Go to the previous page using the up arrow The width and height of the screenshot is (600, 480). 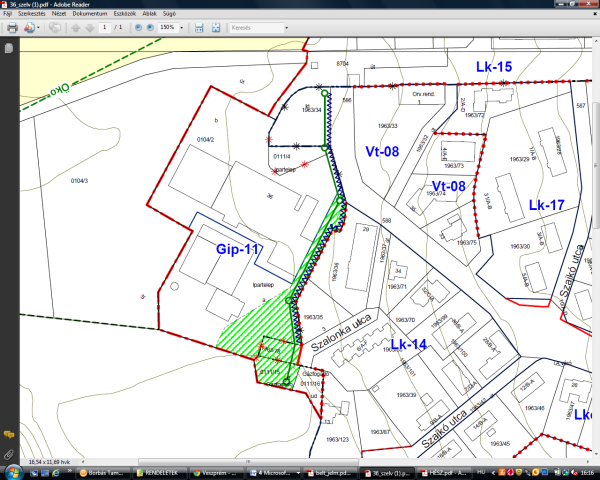click(75, 28)
